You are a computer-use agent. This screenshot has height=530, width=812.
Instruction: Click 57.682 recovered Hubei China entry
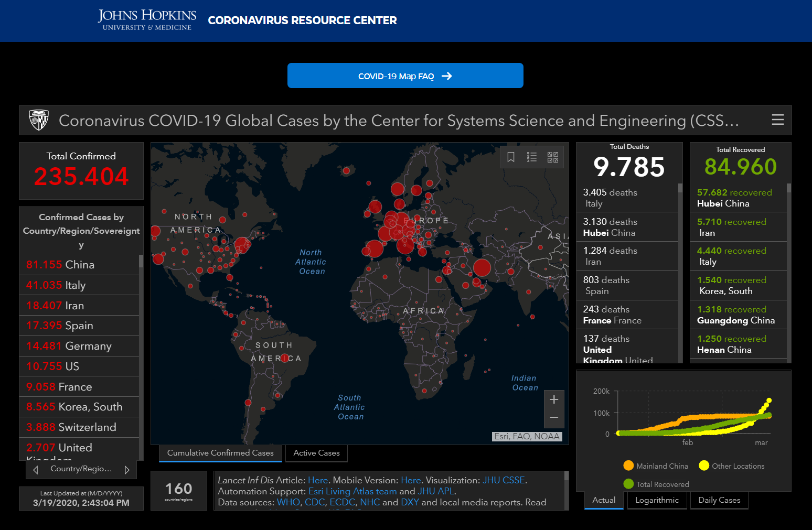point(739,198)
